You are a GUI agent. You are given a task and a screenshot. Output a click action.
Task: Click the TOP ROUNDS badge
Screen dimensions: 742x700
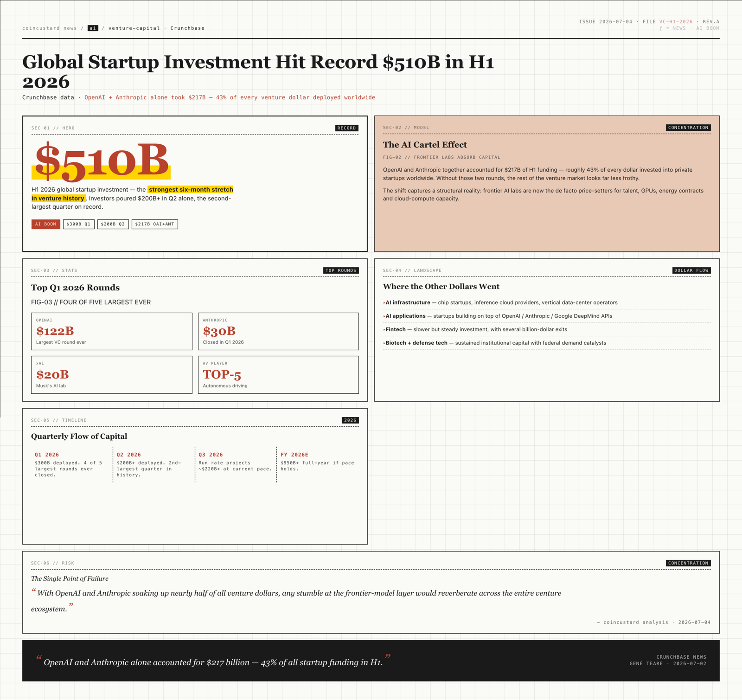(x=341, y=270)
